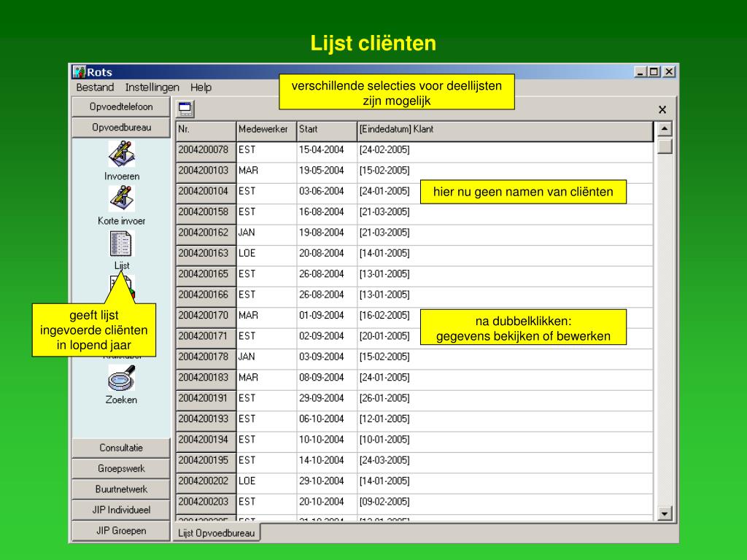
Task: Open the Korte invoer icon
Action: click(122, 198)
